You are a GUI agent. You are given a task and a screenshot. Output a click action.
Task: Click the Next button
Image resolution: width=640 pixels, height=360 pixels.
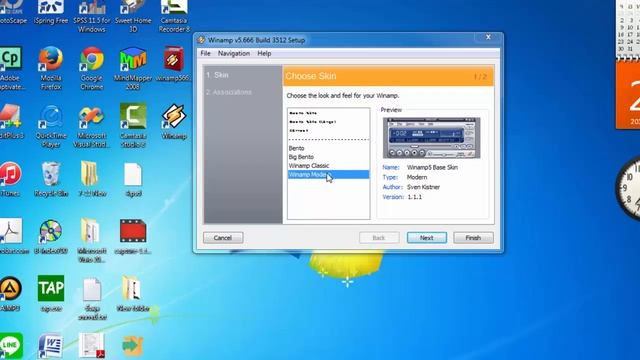[427, 238]
